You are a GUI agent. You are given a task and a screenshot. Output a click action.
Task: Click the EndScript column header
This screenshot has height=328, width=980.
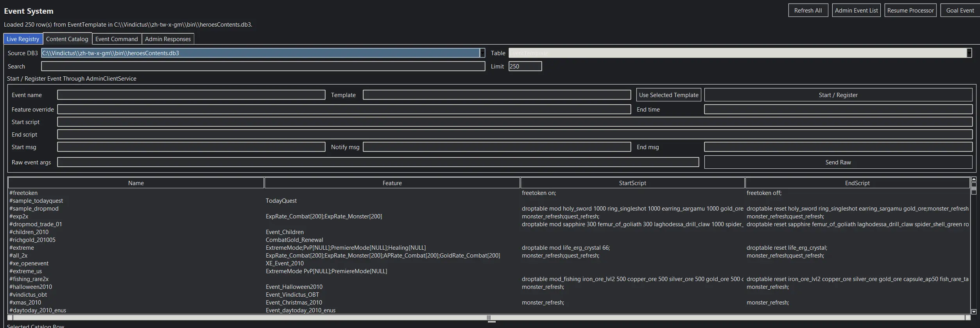(857, 183)
